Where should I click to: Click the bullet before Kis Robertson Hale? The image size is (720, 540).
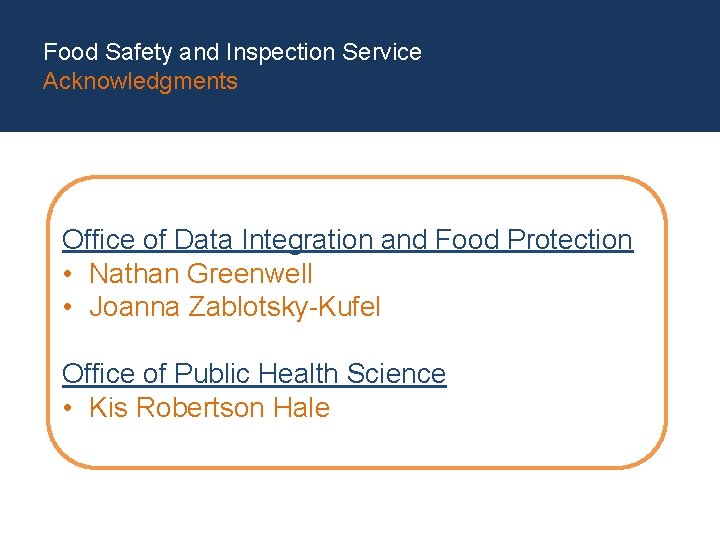(x=67, y=408)
